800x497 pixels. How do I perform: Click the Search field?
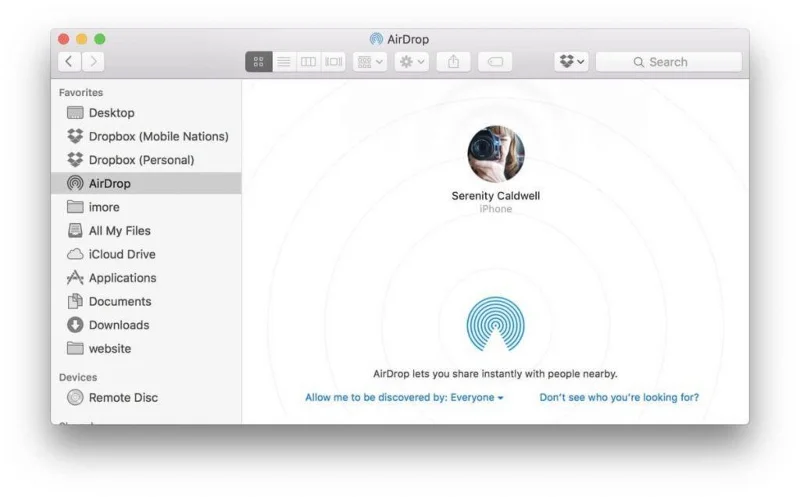coord(669,62)
